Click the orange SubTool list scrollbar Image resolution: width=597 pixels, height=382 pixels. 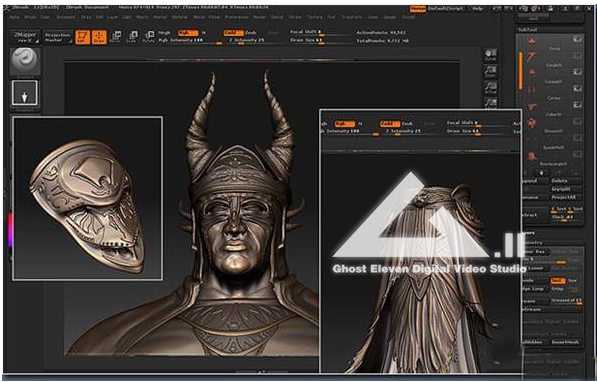[520, 71]
